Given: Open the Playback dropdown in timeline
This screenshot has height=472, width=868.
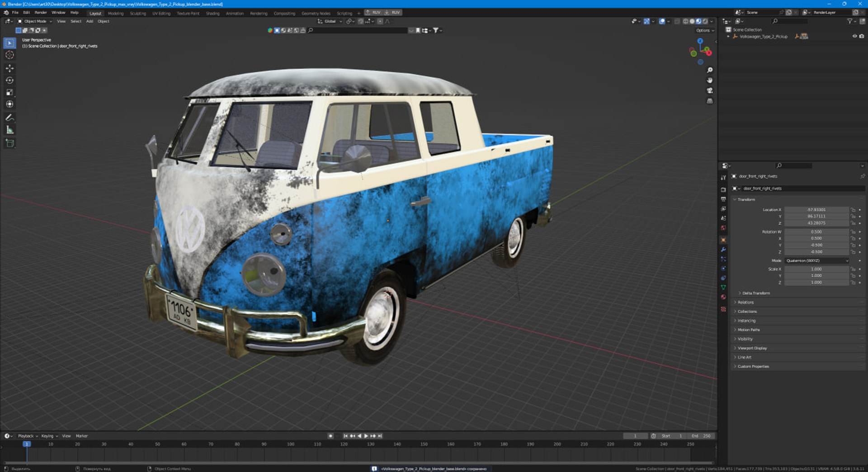Looking at the screenshot, I should click(x=28, y=436).
